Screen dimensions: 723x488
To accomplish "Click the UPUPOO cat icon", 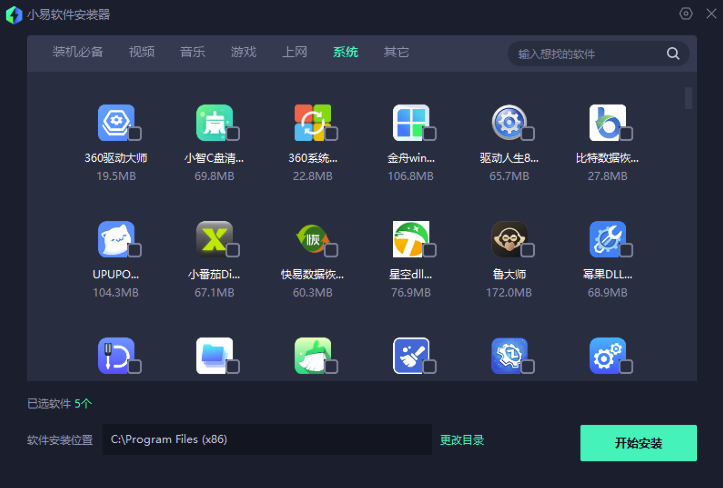I will coord(116,239).
